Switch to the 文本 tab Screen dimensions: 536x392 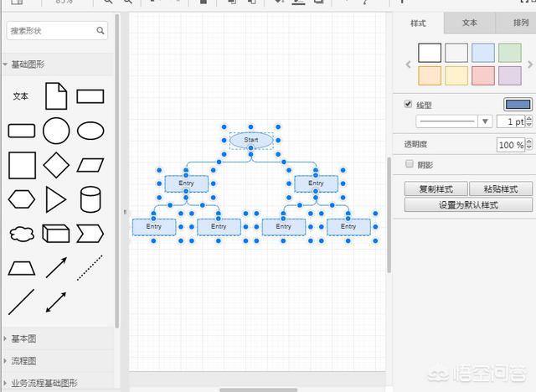(x=470, y=23)
